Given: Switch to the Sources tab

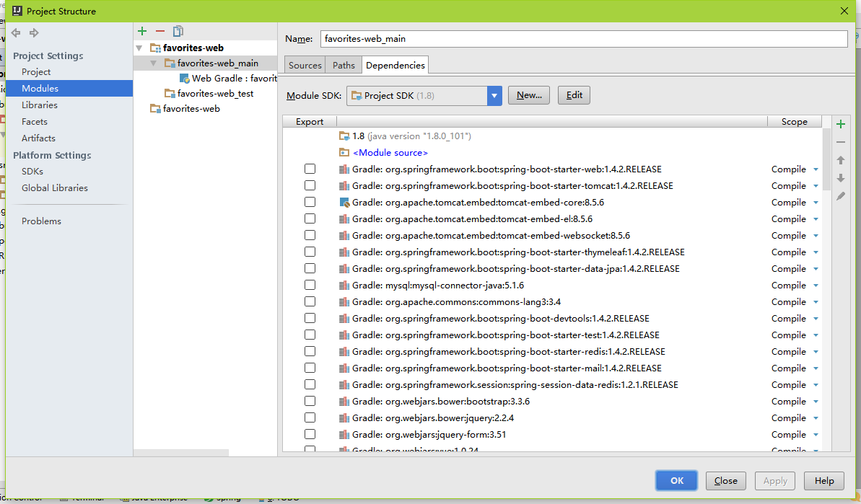Looking at the screenshot, I should (305, 66).
